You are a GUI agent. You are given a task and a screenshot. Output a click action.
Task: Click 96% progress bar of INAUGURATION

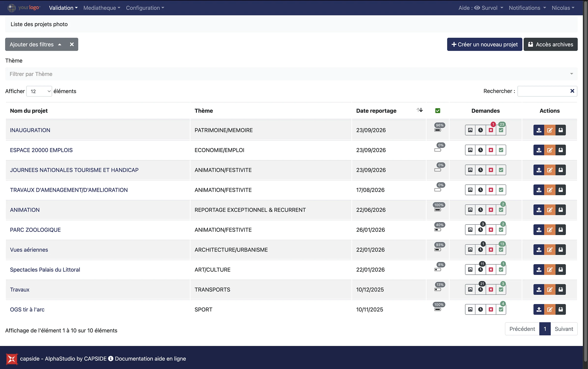pyautogui.click(x=438, y=130)
